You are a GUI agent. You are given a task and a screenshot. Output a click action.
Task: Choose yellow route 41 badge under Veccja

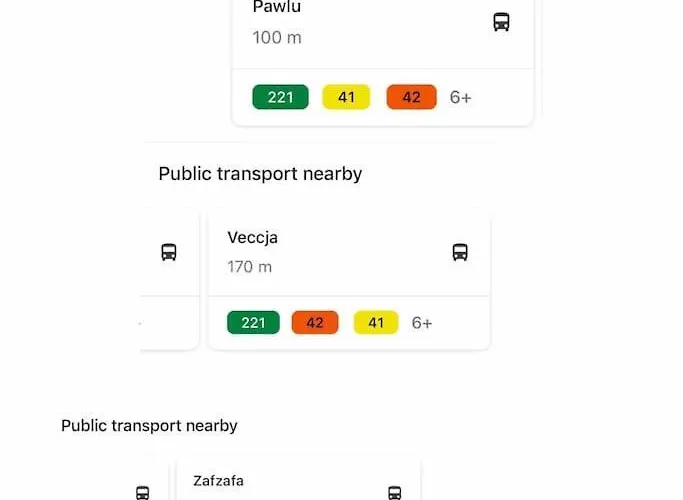[x=376, y=323]
